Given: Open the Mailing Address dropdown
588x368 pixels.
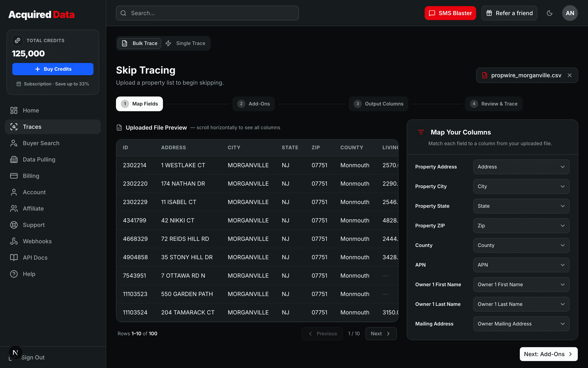Looking at the screenshot, I should [521, 324].
